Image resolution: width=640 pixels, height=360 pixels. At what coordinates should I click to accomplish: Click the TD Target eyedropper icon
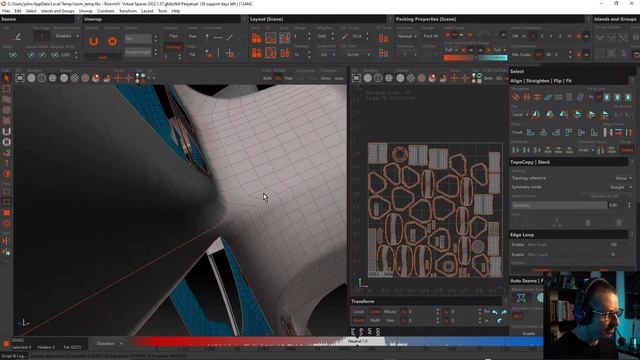(345, 36)
